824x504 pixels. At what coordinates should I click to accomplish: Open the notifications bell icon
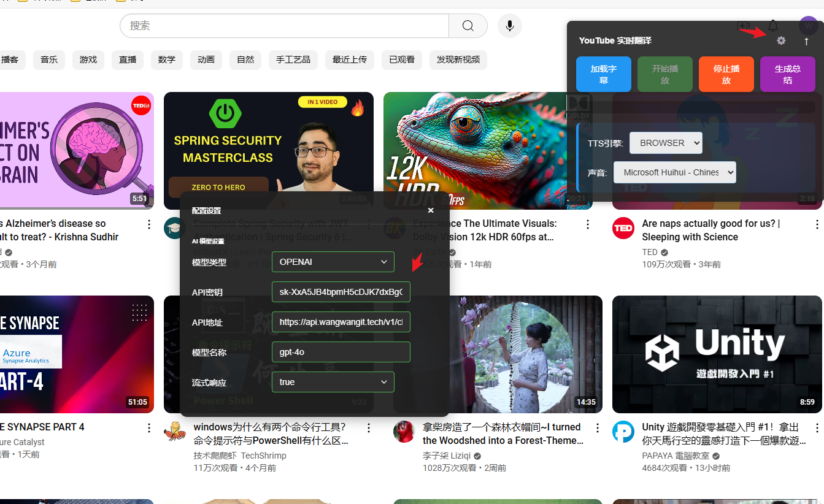[773, 26]
